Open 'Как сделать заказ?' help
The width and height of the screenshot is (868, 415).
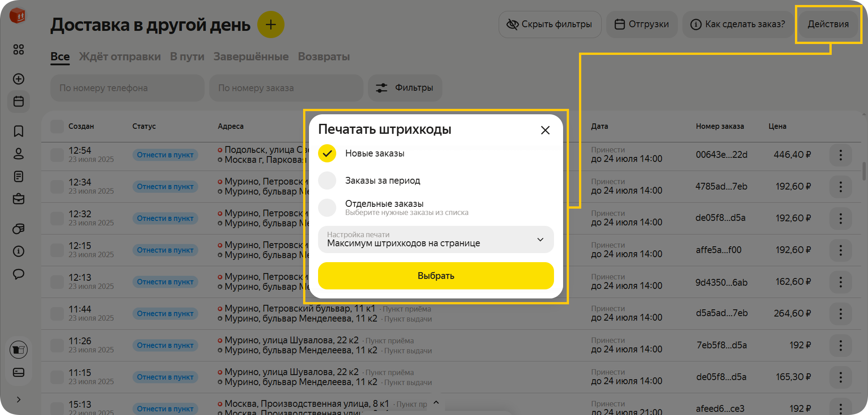click(x=738, y=24)
